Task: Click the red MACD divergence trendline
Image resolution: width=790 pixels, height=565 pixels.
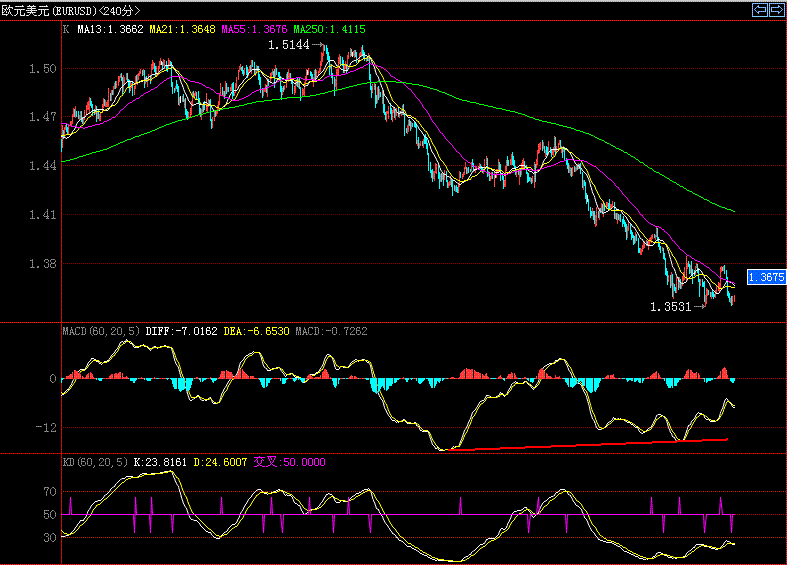Action: pos(590,444)
